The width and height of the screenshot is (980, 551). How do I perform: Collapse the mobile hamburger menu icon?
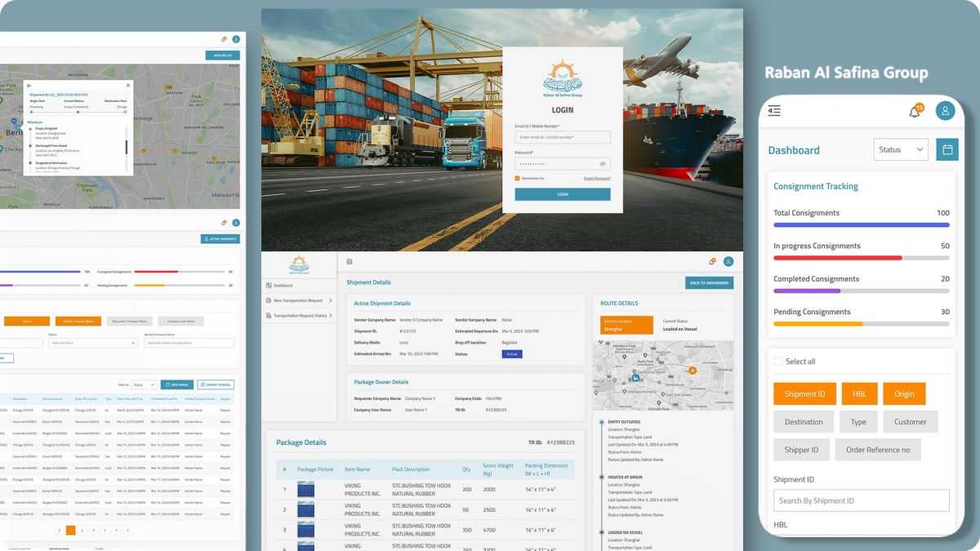pos(774,111)
